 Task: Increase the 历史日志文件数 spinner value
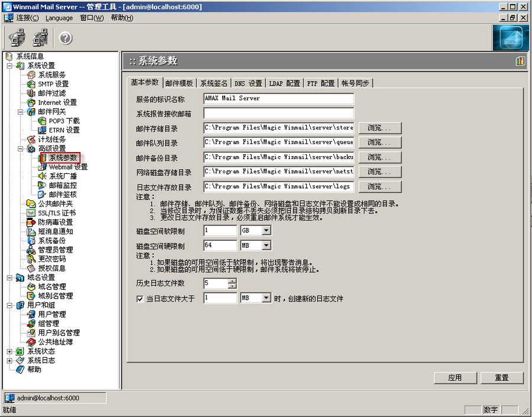point(232,281)
